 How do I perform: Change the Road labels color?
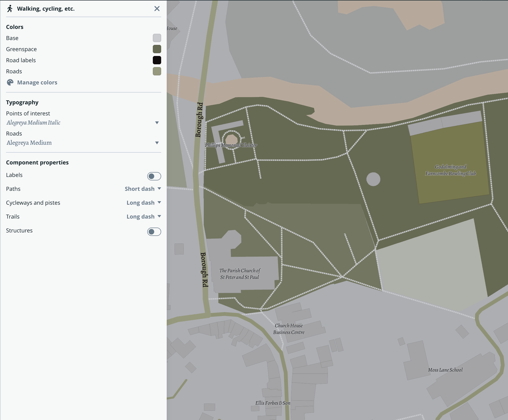(157, 60)
